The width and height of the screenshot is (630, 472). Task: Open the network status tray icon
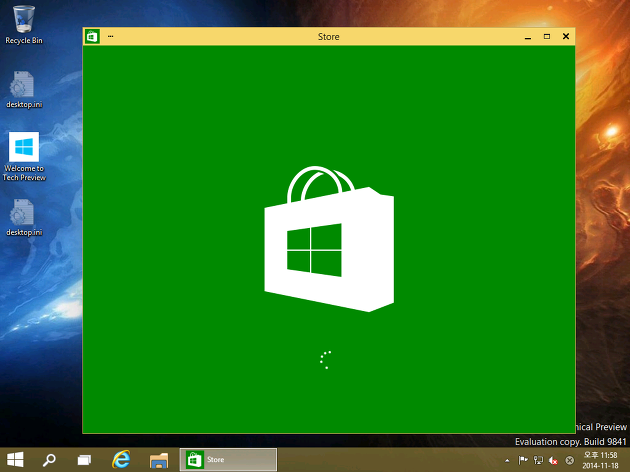coord(538,460)
